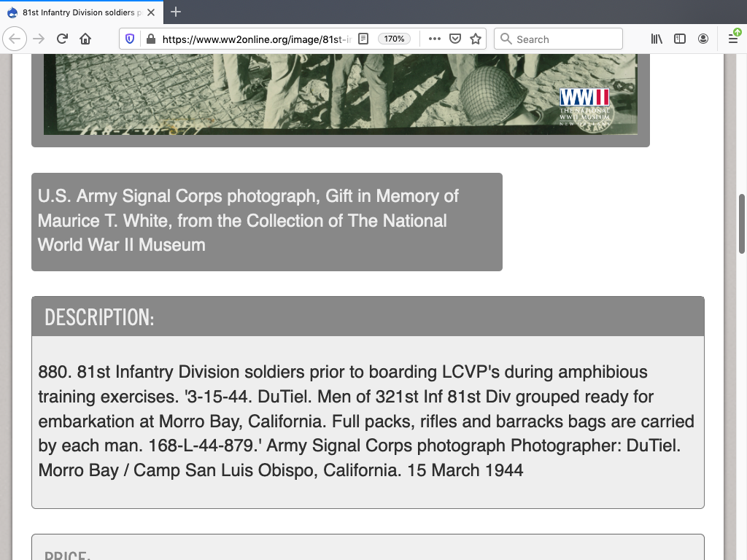This screenshot has width=747, height=560.
Task: Click the address bar URL
Action: coord(255,39)
